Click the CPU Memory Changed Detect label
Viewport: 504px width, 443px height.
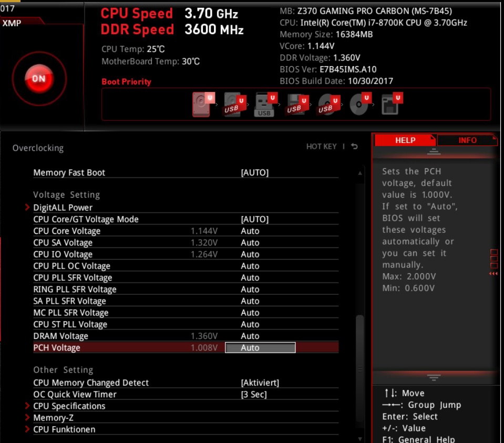[x=91, y=383]
